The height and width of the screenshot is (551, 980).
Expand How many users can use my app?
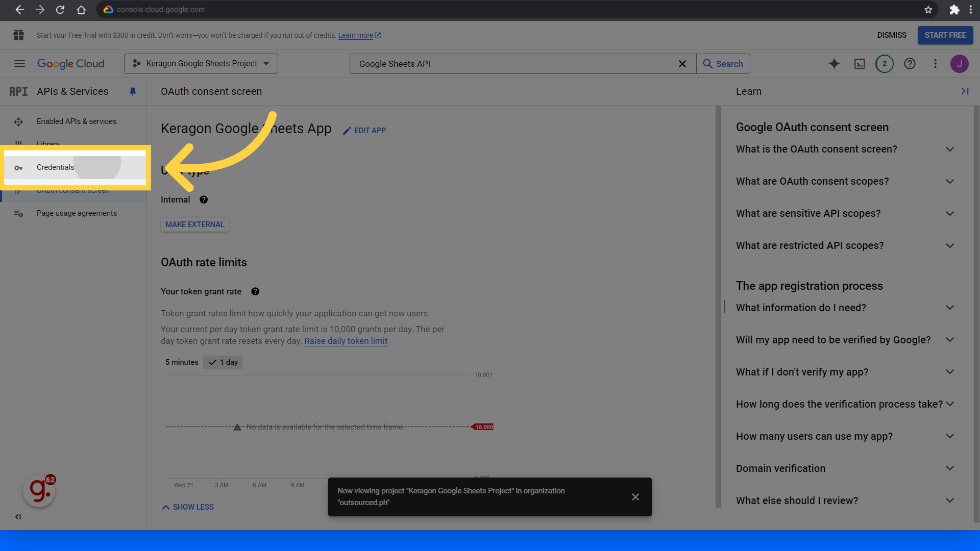(845, 436)
